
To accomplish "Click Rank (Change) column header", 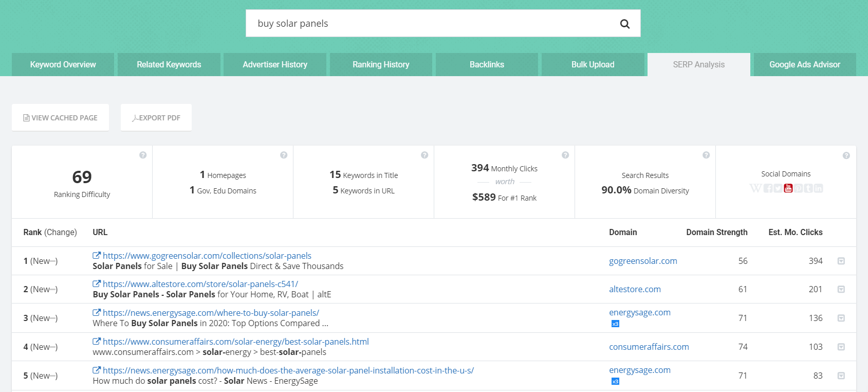I will 50,232.
